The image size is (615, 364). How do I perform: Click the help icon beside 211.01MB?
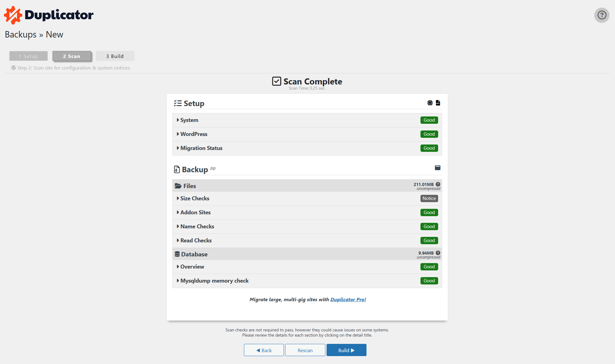[438, 184]
